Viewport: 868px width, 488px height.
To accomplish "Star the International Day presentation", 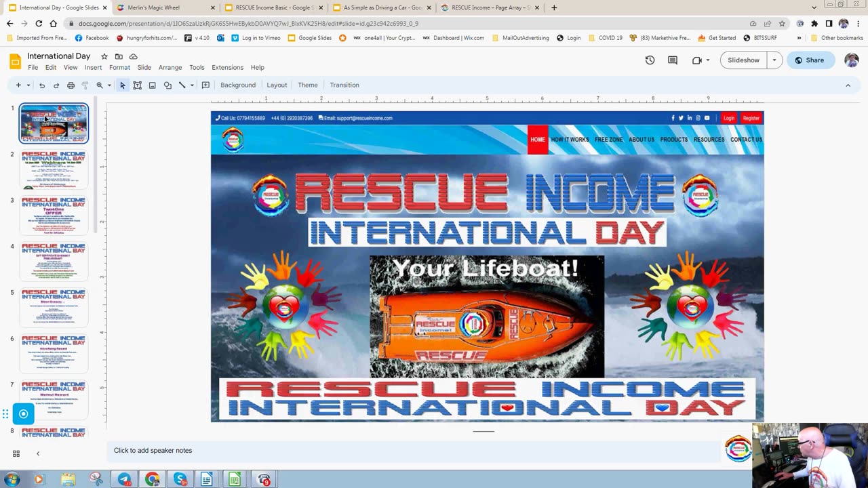I will coord(104,56).
